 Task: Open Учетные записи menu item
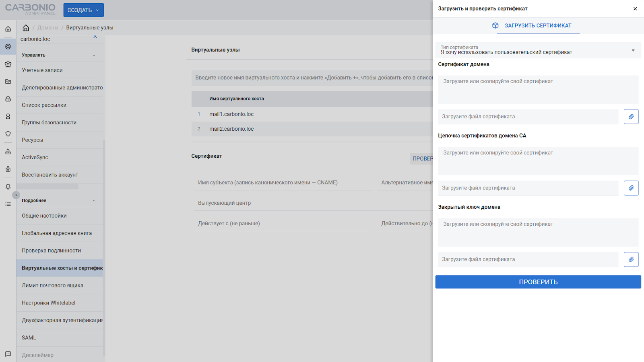click(x=60, y=70)
